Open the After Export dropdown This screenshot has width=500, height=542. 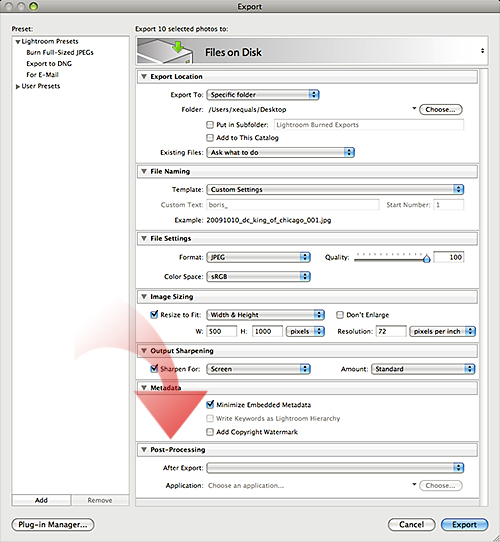click(335, 468)
